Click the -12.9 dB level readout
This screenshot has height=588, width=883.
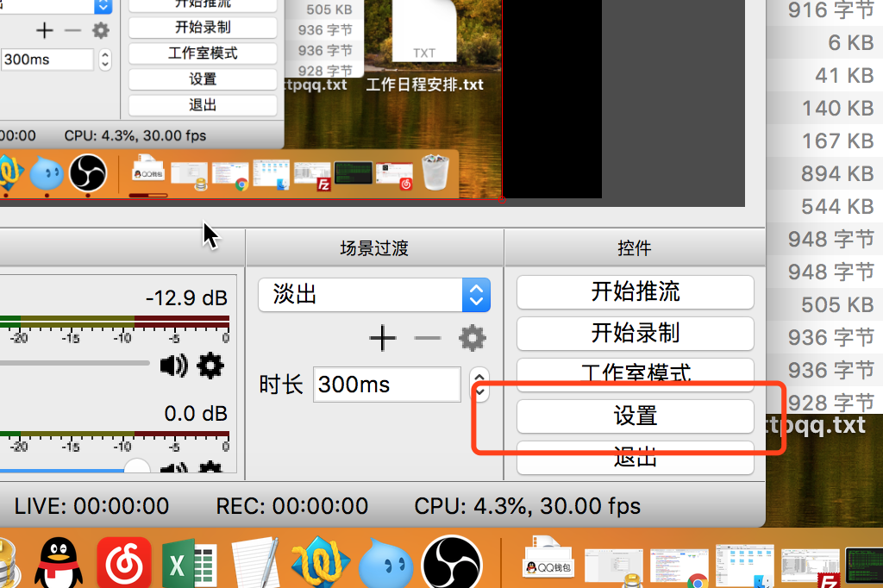(x=186, y=297)
